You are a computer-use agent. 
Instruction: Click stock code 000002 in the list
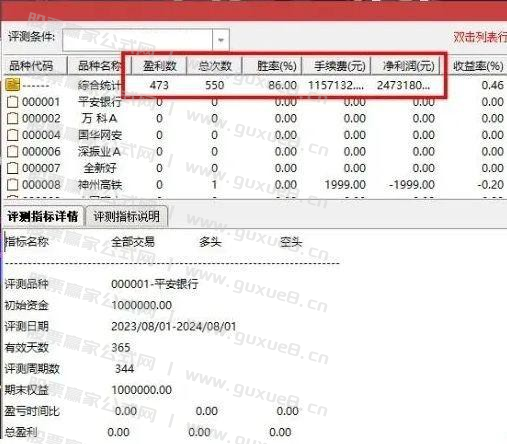coord(41,118)
